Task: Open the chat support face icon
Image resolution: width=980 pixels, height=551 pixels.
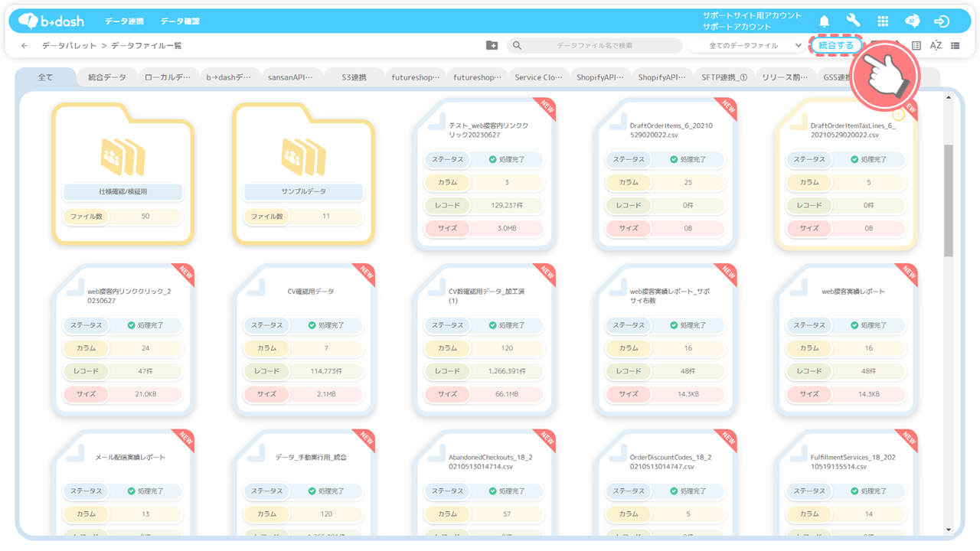Action: [912, 21]
